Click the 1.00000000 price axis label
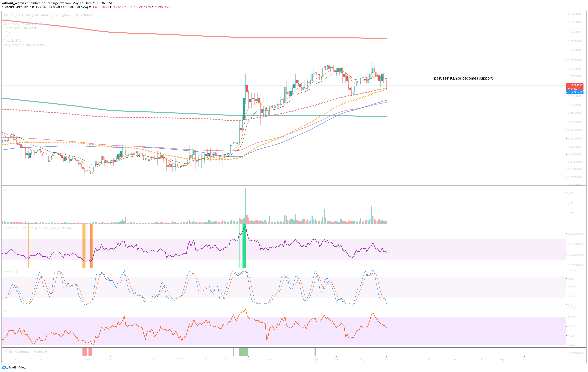 (x=575, y=105)
